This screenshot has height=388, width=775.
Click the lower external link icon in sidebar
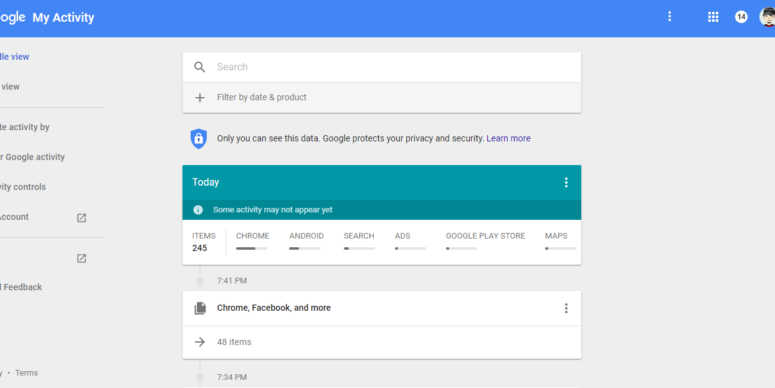coord(82,259)
